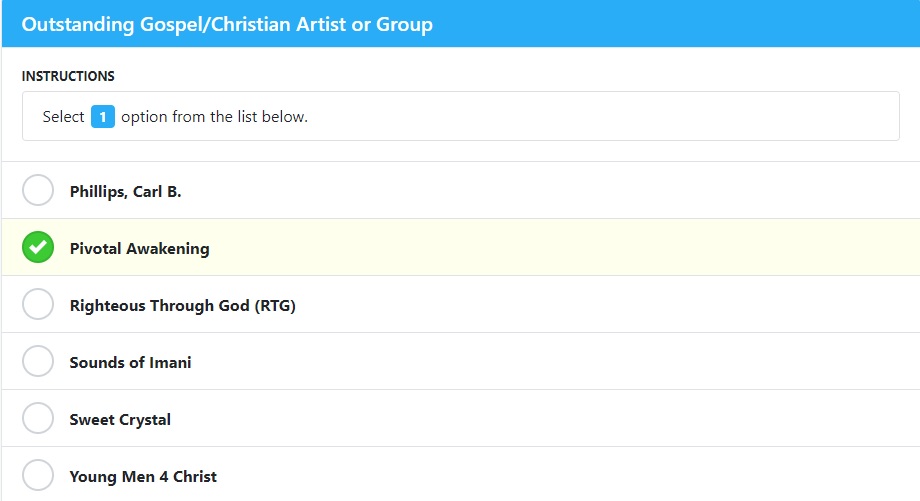
Task: Select the Sounds of Imani radio button
Action: tap(38, 361)
